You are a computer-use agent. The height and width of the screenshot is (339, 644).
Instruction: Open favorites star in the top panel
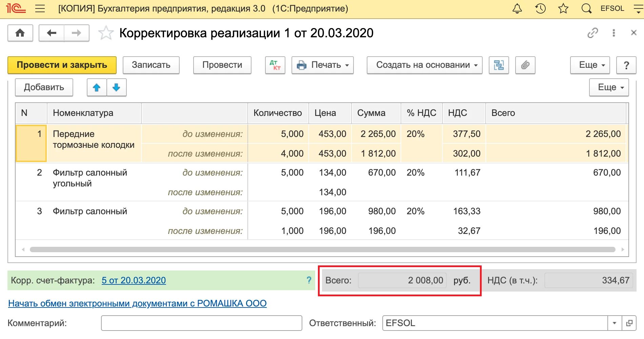click(563, 8)
